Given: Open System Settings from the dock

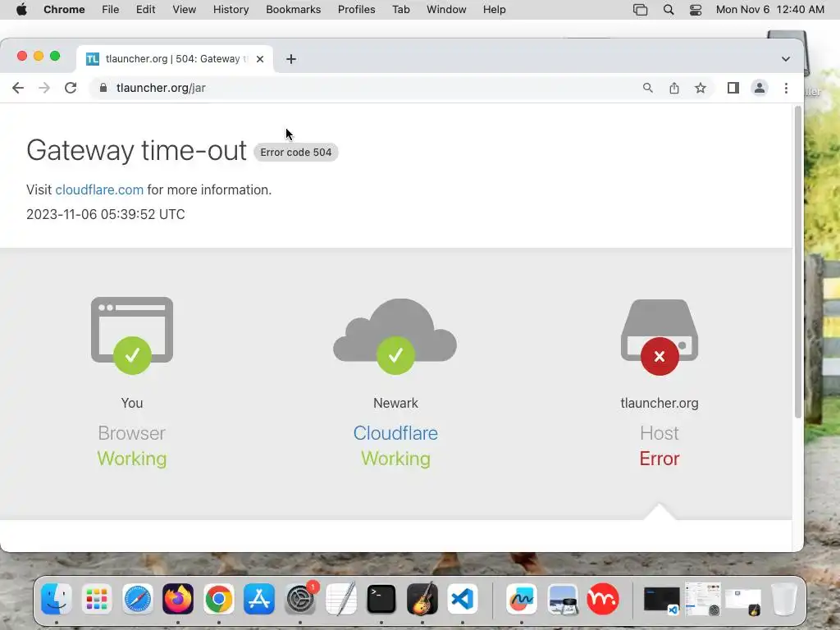Looking at the screenshot, I should click(x=300, y=599).
